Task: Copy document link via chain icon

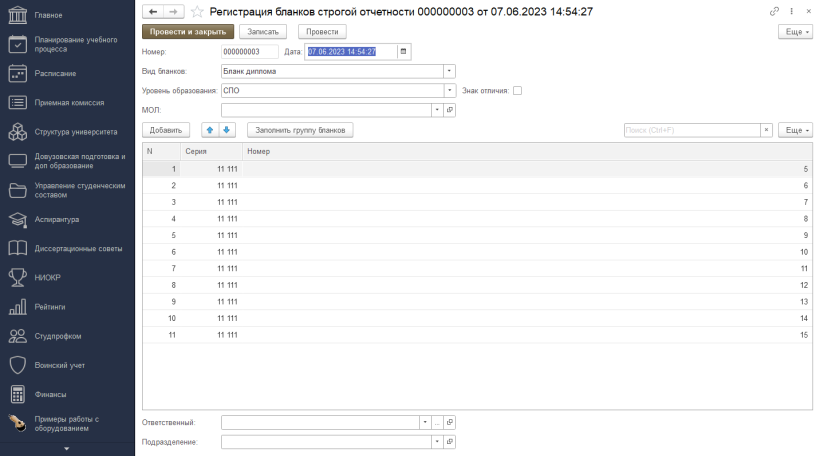Action: (774, 11)
